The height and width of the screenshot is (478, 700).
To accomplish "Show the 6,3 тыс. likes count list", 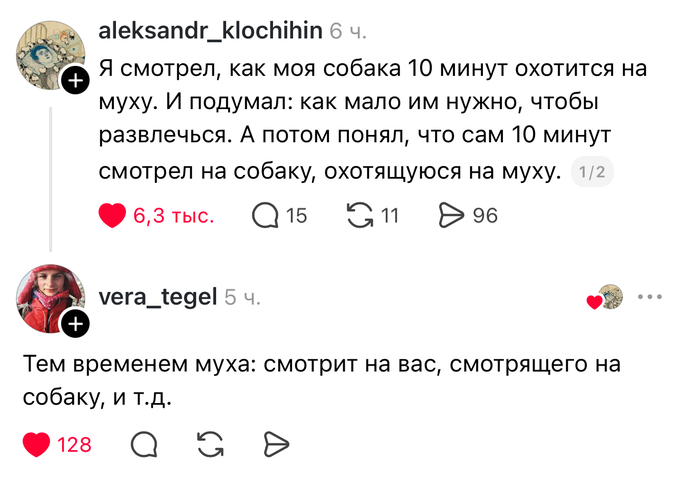I will click(174, 216).
